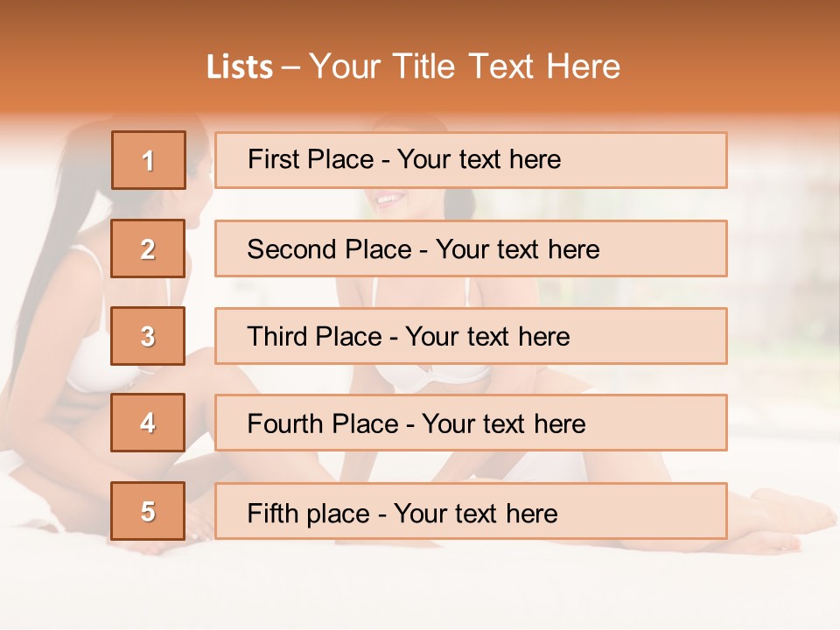This screenshot has width=840, height=630.
Task: Click 'Your text here' in Second Place row
Action: pos(517,249)
